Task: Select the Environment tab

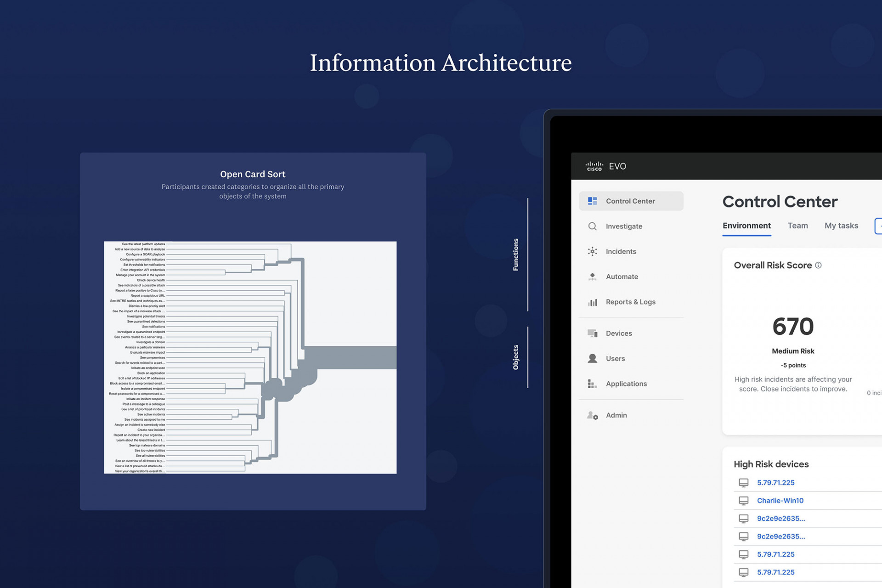Action: (746, 226)
